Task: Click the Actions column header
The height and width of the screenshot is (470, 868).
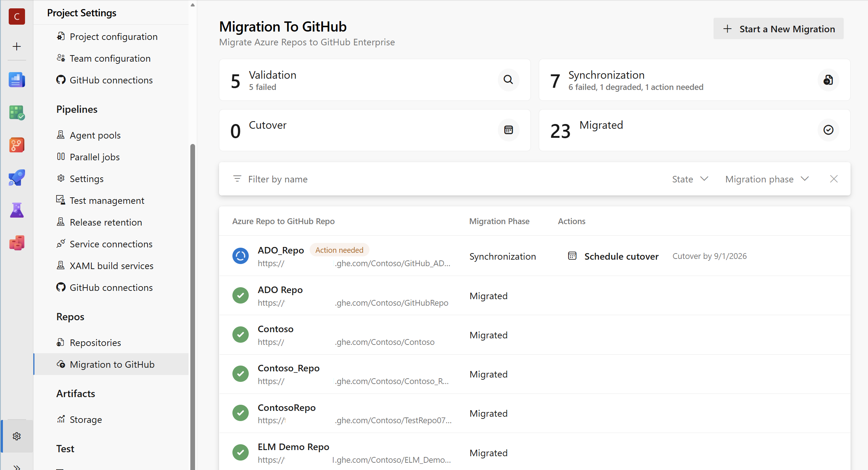Action: point(571,221)
